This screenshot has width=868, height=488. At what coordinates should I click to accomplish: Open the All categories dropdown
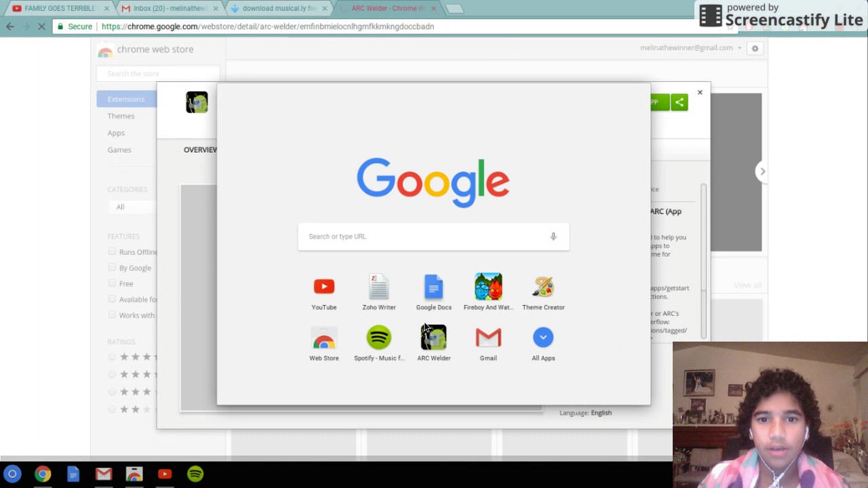[x=132, y=207]
